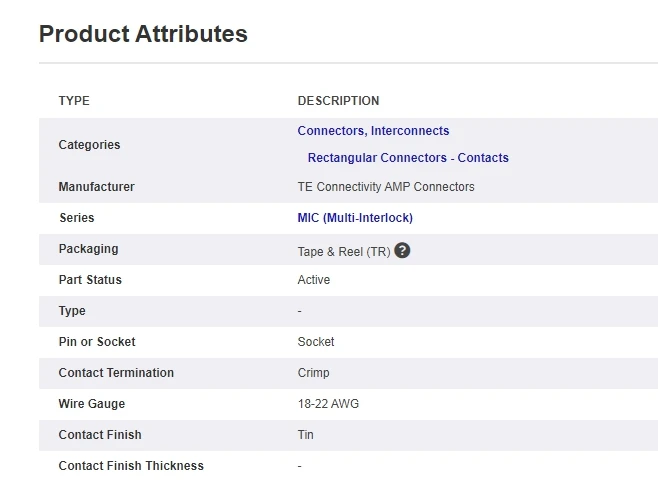The width and height of the screenshot is (658, 486).
Task: Select TE Connectivity AMP Connectors text
Action: 386,187
